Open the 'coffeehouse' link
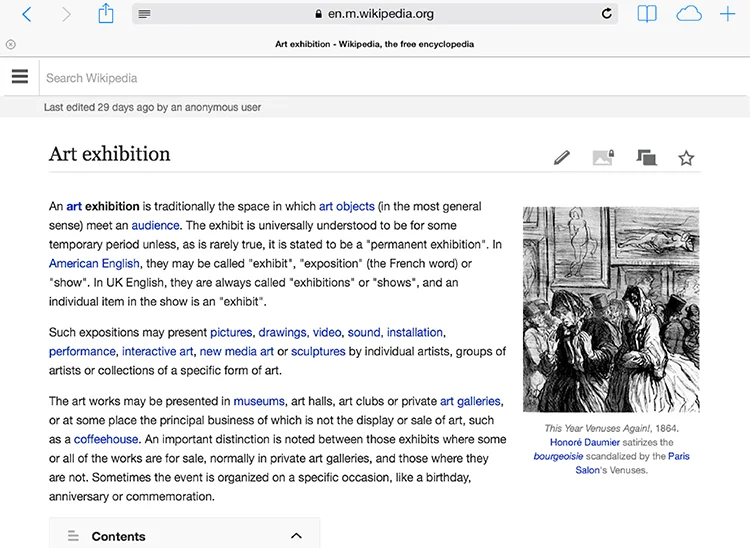The image size is (750, 548). pos(106,439)
